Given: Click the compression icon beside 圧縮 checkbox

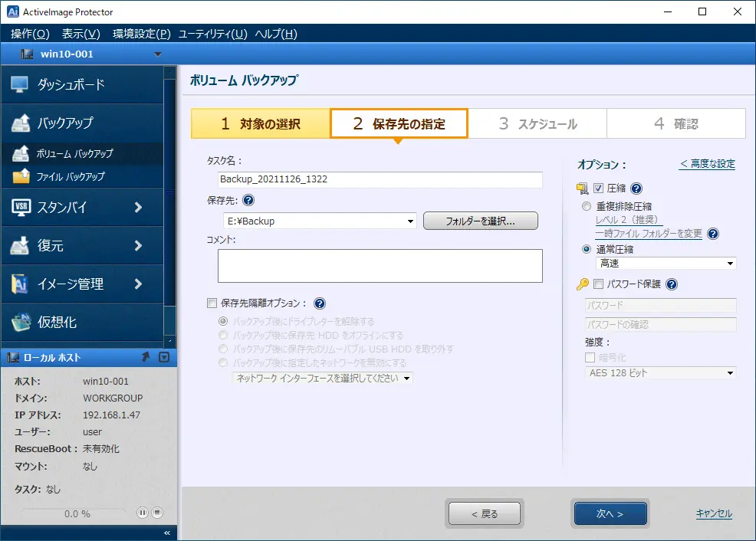Looking at the screenshot, I should pyautogui.click(x=583, y=189).
